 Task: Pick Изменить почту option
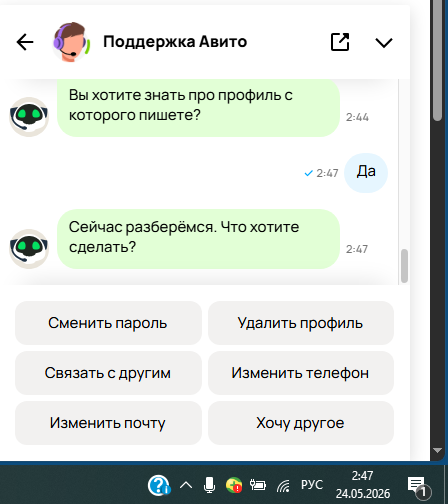coord(108,423)
